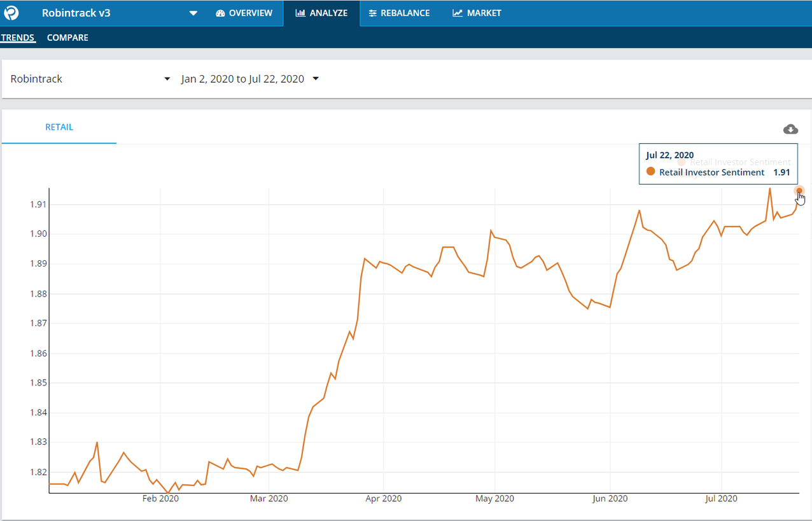Click the highlighted Jul 22 data point
The height and width of the screenshot is (521, 812).
point(799,191)
